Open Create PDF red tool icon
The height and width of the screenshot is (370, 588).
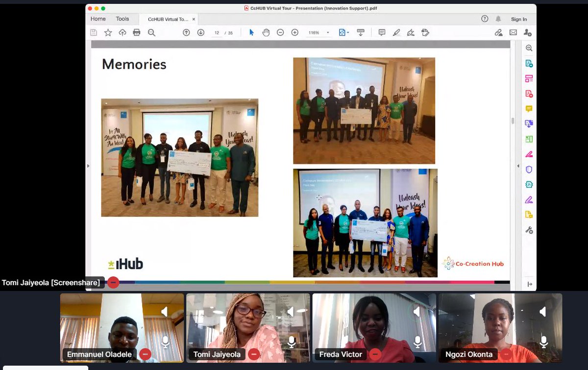click(529, 94)
